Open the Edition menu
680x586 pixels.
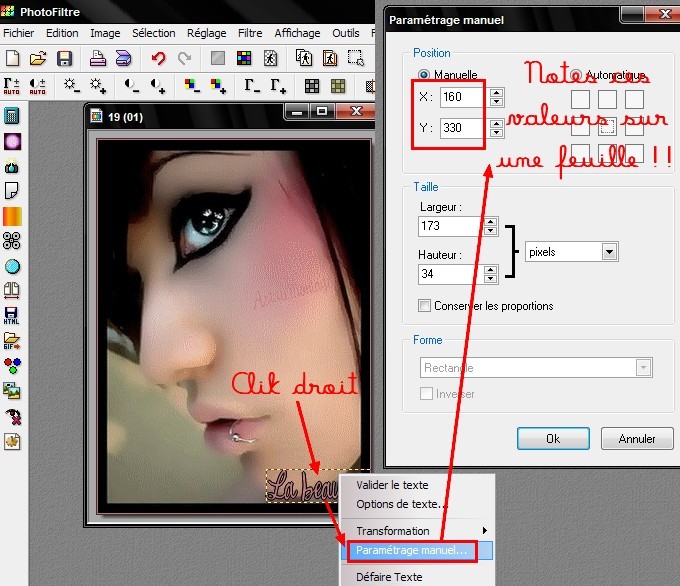[x=62, y=33]
